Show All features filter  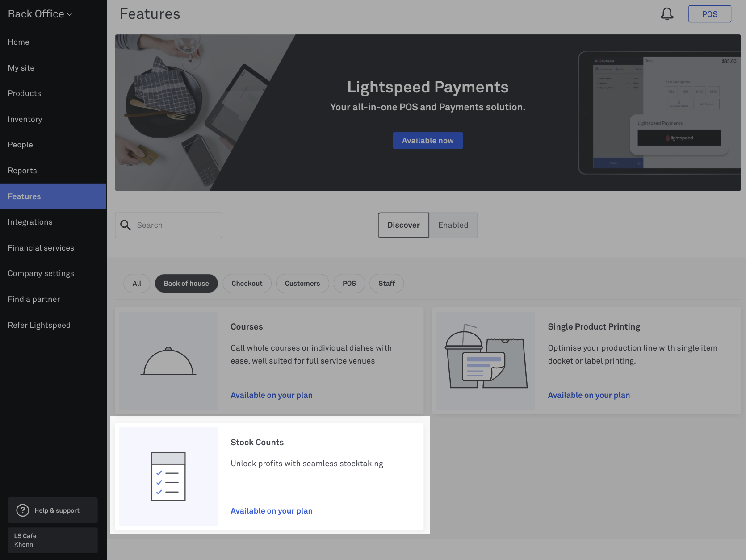(137, 284)
